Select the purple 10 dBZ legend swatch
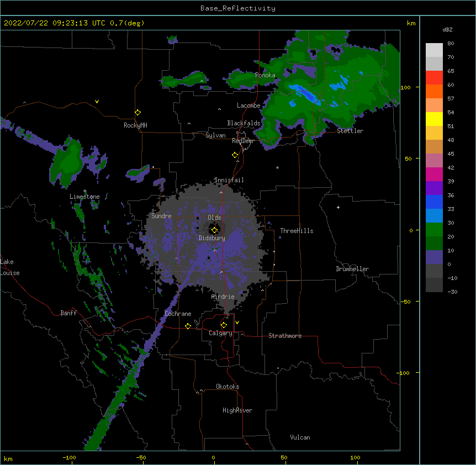This screenshot has height=465, width=476. [x=434, y=257]
